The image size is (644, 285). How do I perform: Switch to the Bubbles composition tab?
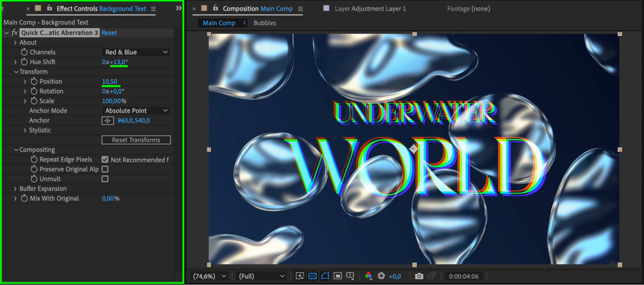264,23
